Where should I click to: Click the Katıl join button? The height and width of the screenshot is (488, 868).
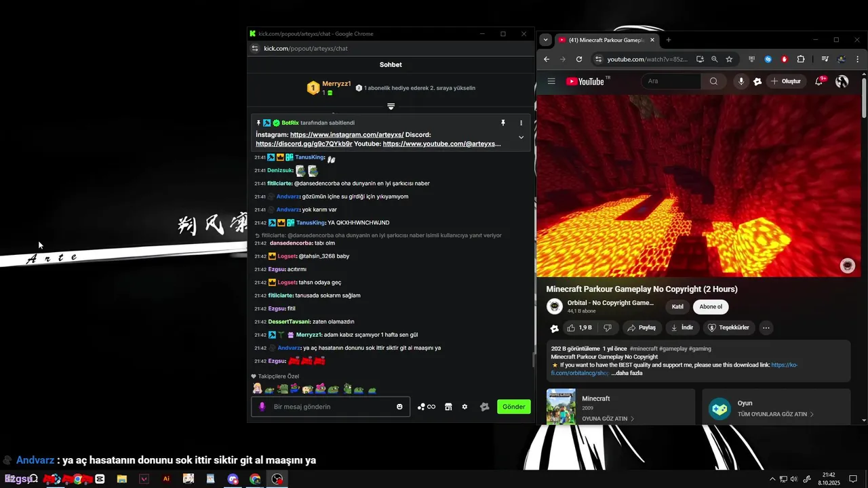[x=677, y=306]
